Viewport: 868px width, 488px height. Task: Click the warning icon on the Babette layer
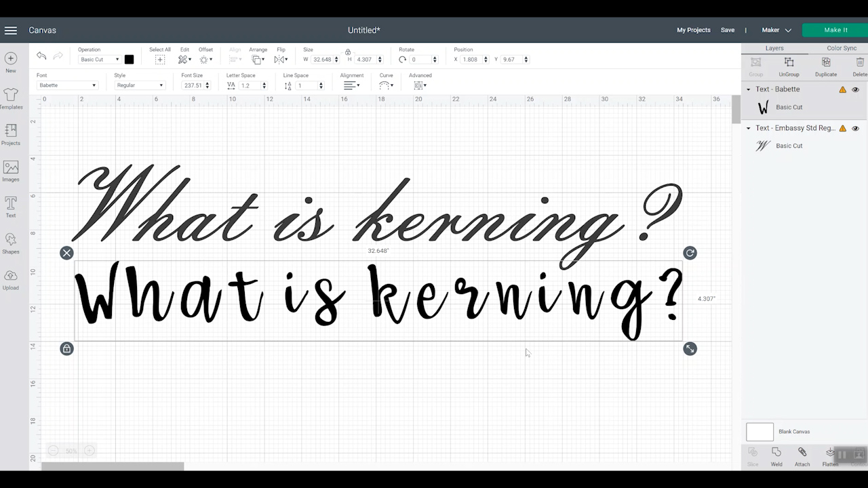point(843,89)
